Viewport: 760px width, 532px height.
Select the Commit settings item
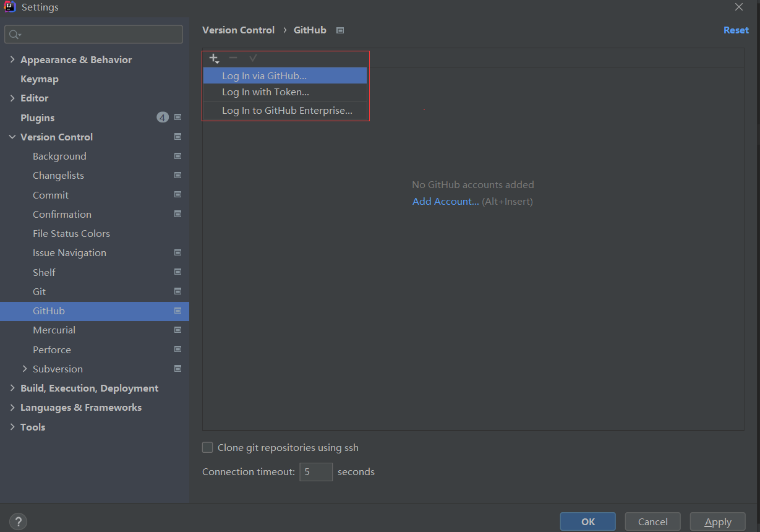coord(51,195)
